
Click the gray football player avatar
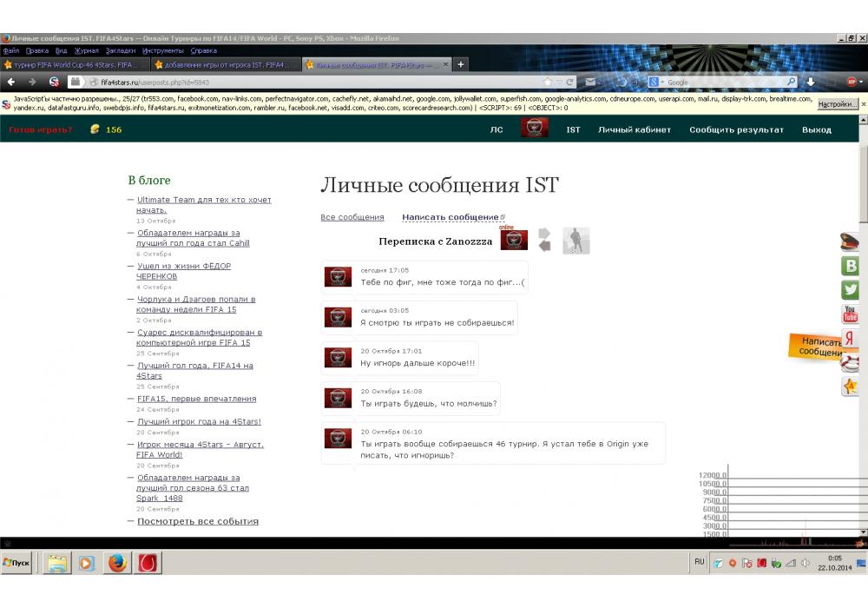[575, 241]
